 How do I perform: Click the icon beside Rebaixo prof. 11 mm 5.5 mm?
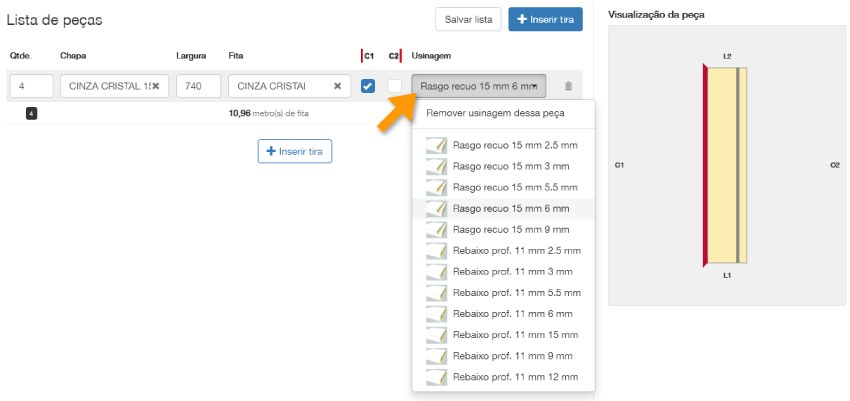436,293
